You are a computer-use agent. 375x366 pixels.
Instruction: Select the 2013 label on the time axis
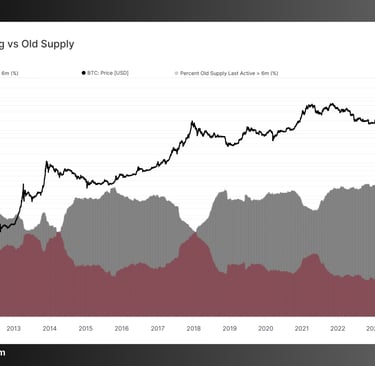13,329
